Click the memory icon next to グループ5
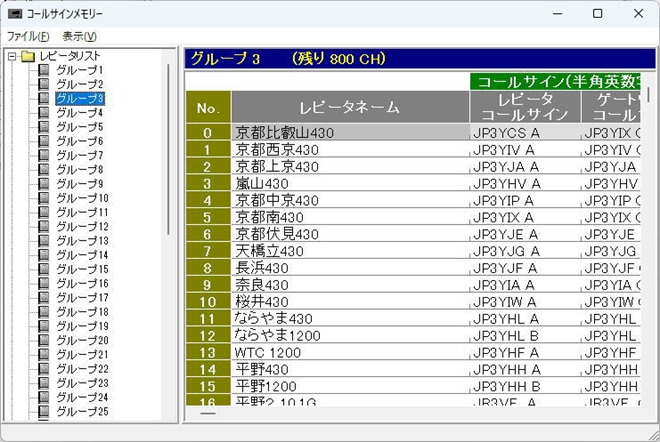The width and height of the screenshot is (660, 442). [43, 127]
